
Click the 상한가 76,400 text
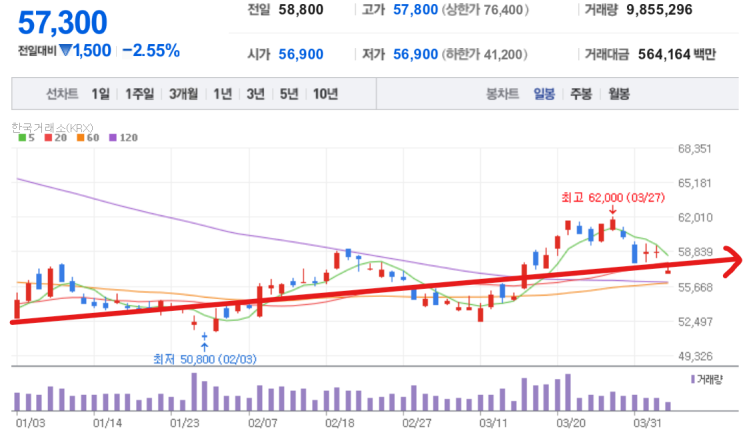[485, 9]
